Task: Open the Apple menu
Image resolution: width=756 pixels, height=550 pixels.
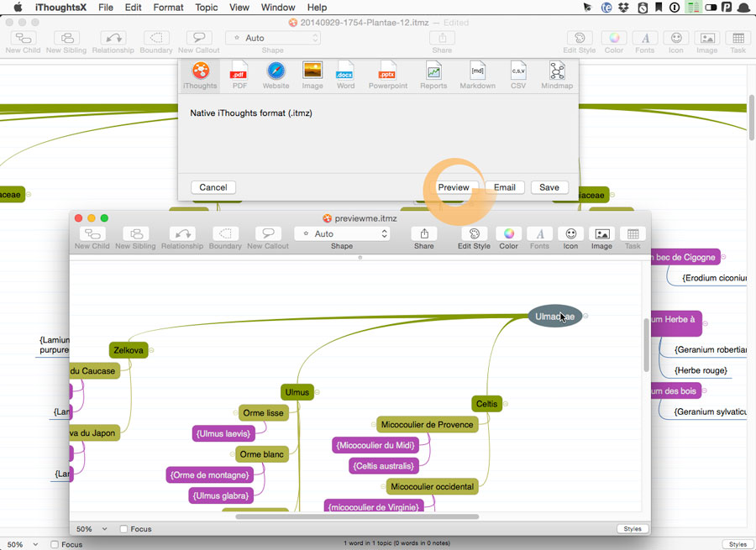Action: (x=18, y=8)
